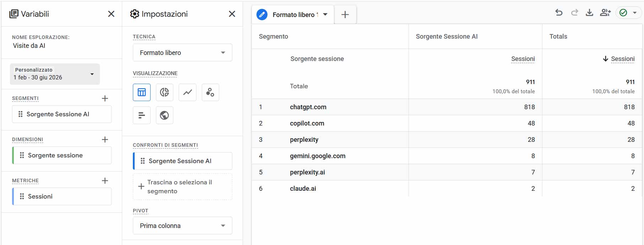Click the Sorgente sessione dimension chip
Viewport: 644px width, 245px height.
[62, 155]
